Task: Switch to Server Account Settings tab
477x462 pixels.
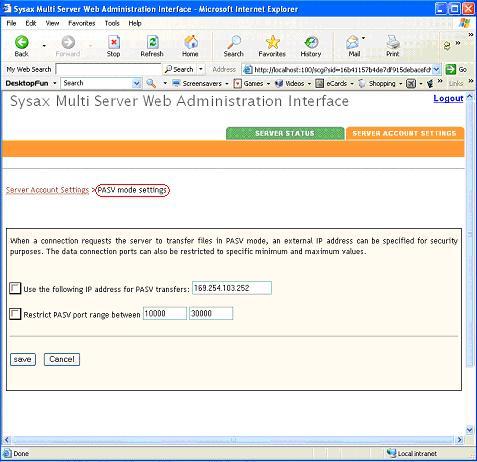Action: [x=405, y=133]
